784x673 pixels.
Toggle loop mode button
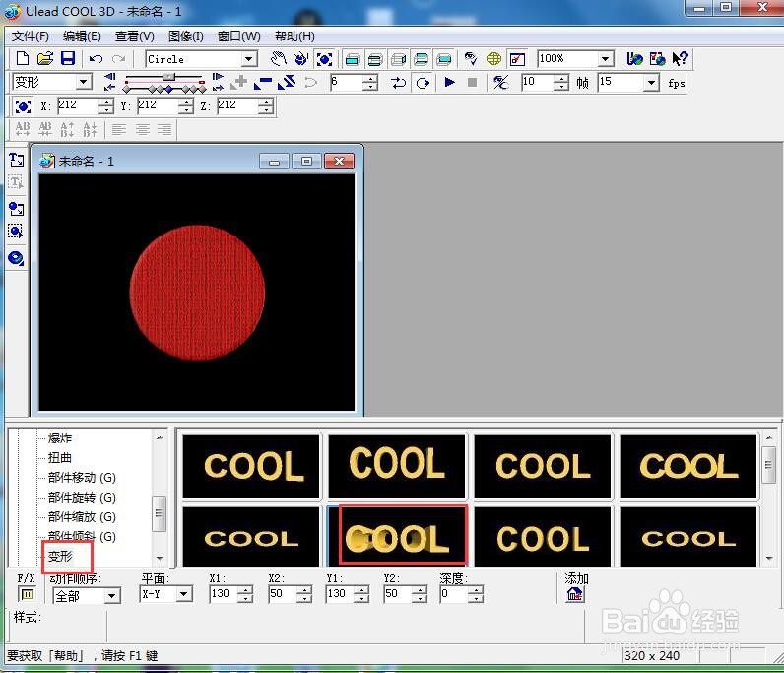423,83
